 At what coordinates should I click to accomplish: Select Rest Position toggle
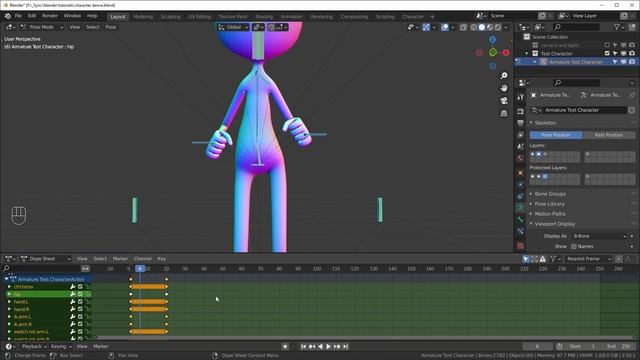click(x=609, y=135)
